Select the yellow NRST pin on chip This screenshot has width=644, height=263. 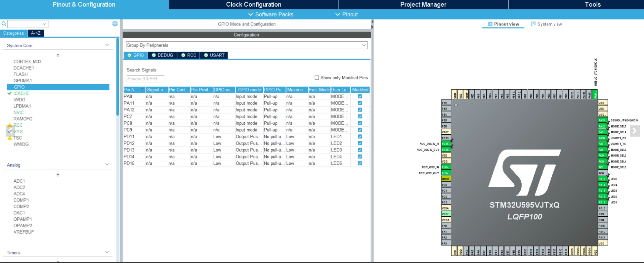pos(446,179)
